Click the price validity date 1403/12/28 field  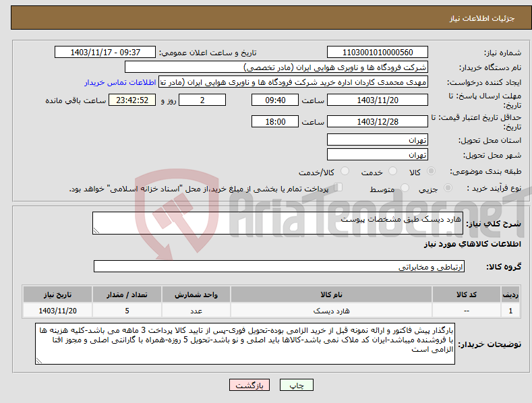pyautogui.click(x=378, y=121)
